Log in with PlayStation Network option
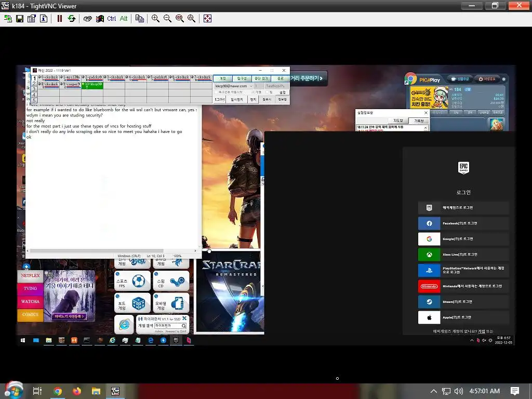Viewport: 532px width, 399px height. coord(463,270)
